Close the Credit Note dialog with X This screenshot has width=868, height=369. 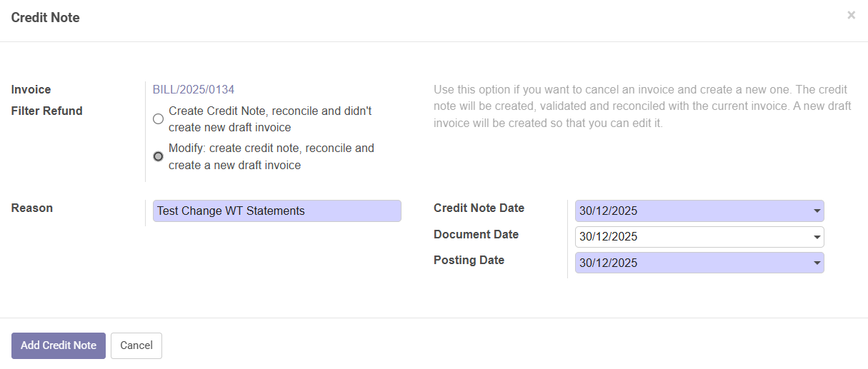(x=851, y=15)
